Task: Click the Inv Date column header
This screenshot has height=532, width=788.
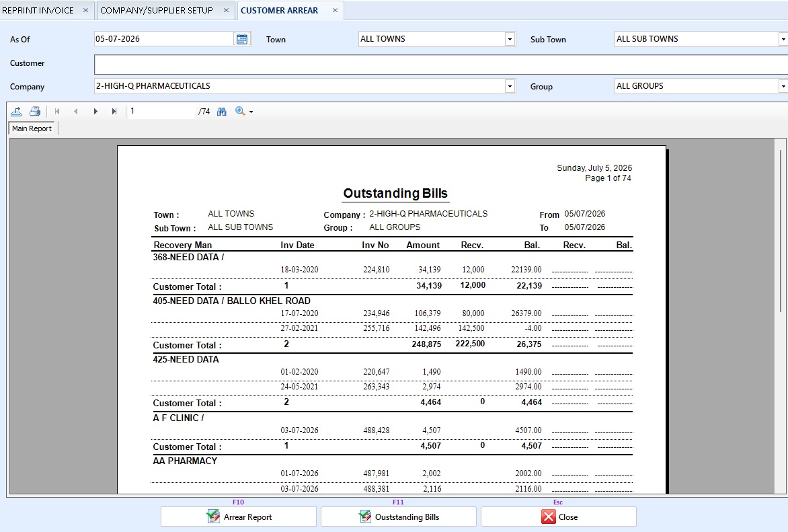Action: 297,245
